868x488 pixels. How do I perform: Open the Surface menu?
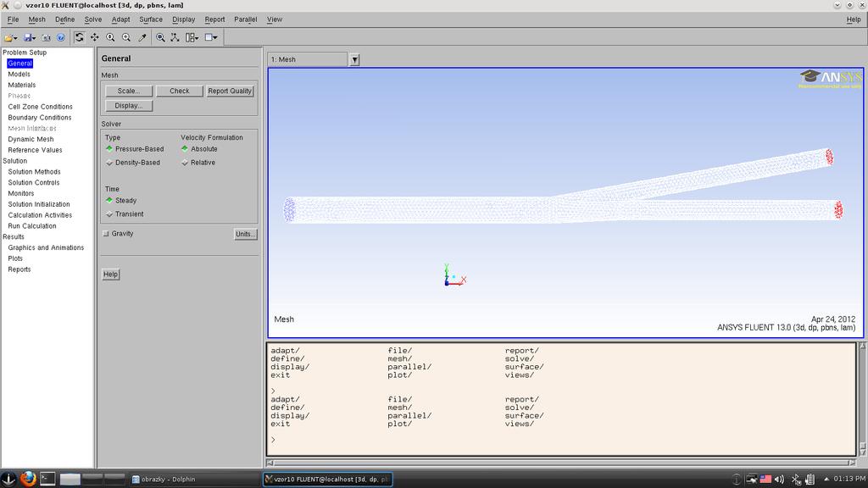[151, 19]
